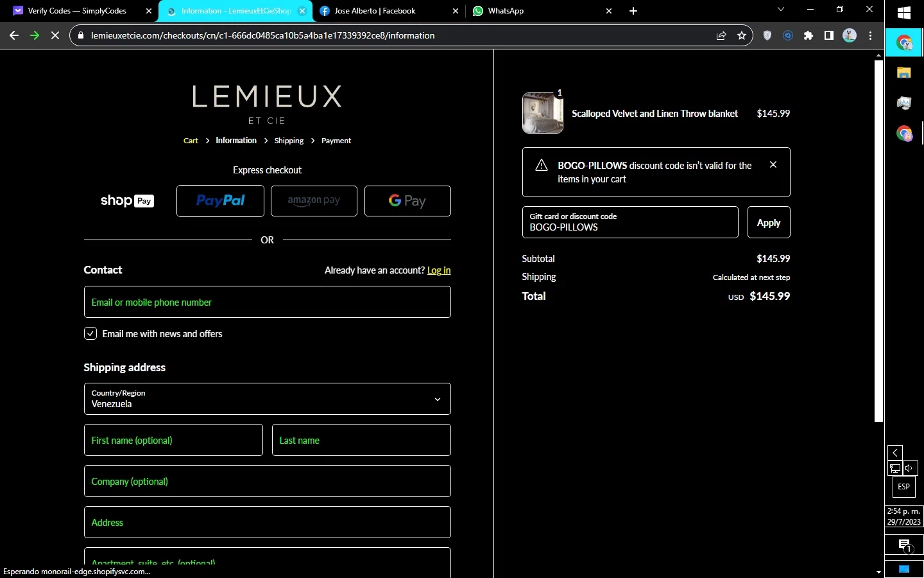
Task: Pay with PayPal express checkout
Action: [220, 201]
